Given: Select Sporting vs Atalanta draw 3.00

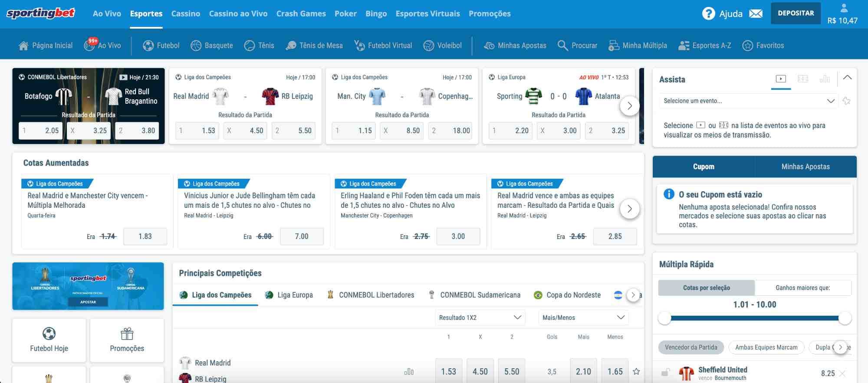Looking at the screenshot, I should pos(559,131).
